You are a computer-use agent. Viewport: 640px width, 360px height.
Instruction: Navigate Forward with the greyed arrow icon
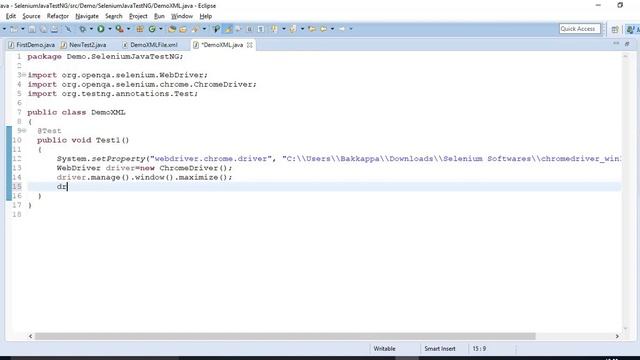[342, 29]
